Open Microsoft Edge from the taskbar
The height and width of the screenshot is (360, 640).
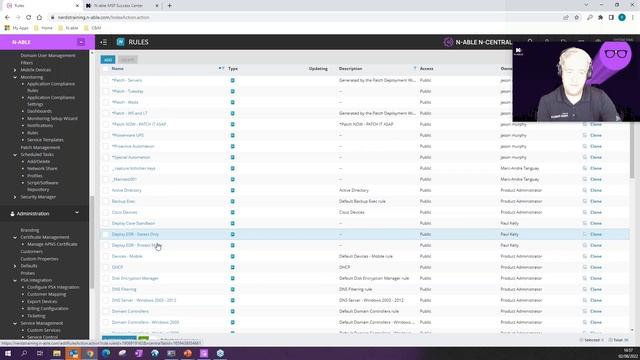(106, 353)
